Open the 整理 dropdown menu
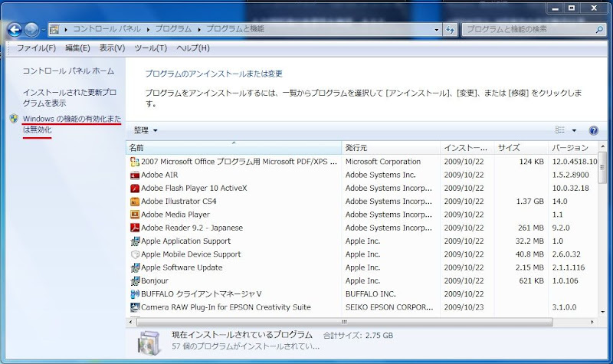613x364 pixels. pyautogui.click(x=146, y=131)
